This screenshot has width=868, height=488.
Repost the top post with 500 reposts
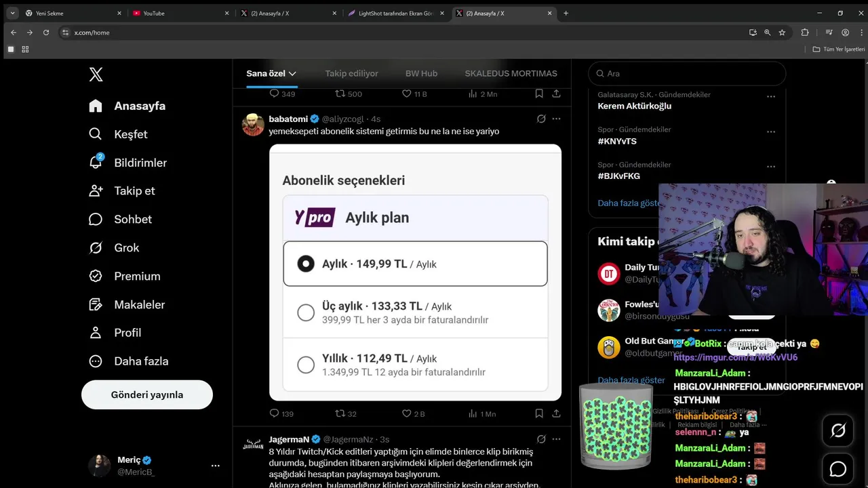coord(349,94)
